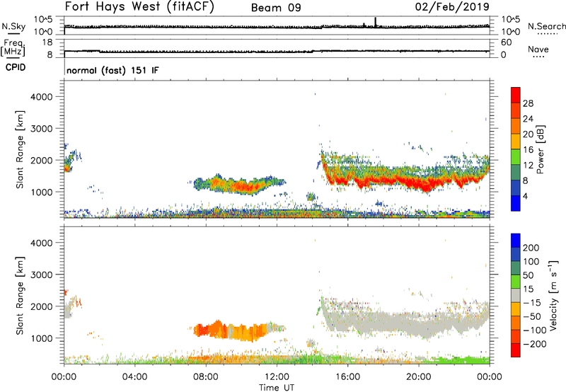
Task: Click the "−15" tick on the Velocity colorbar
Action: click(x=532, y=303)
